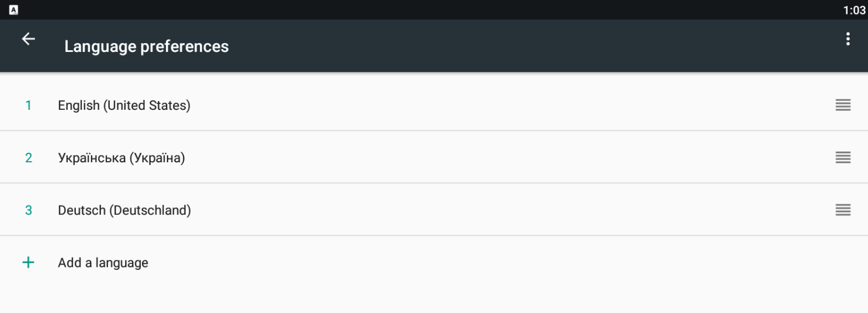Click the plus icon beside Add a language

(x=28, y=263)
